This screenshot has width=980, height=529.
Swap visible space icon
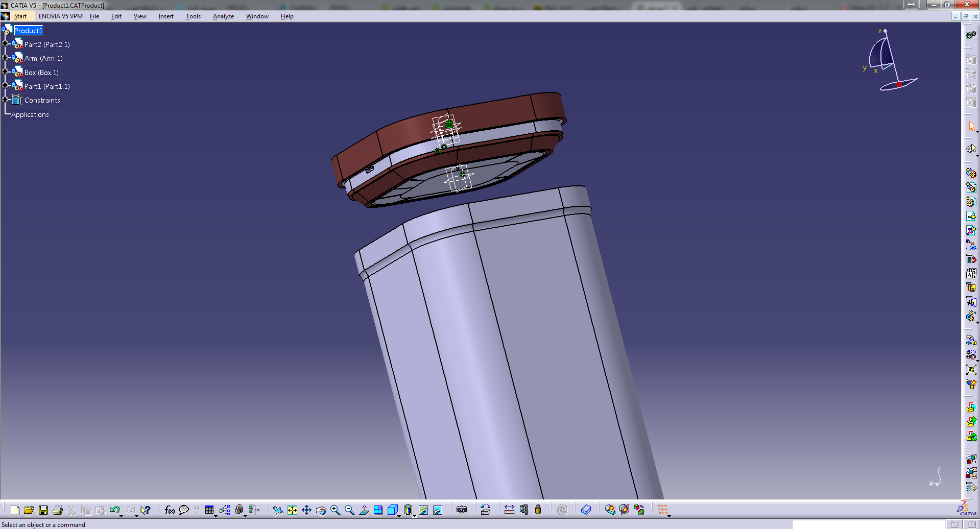[438, 510]
